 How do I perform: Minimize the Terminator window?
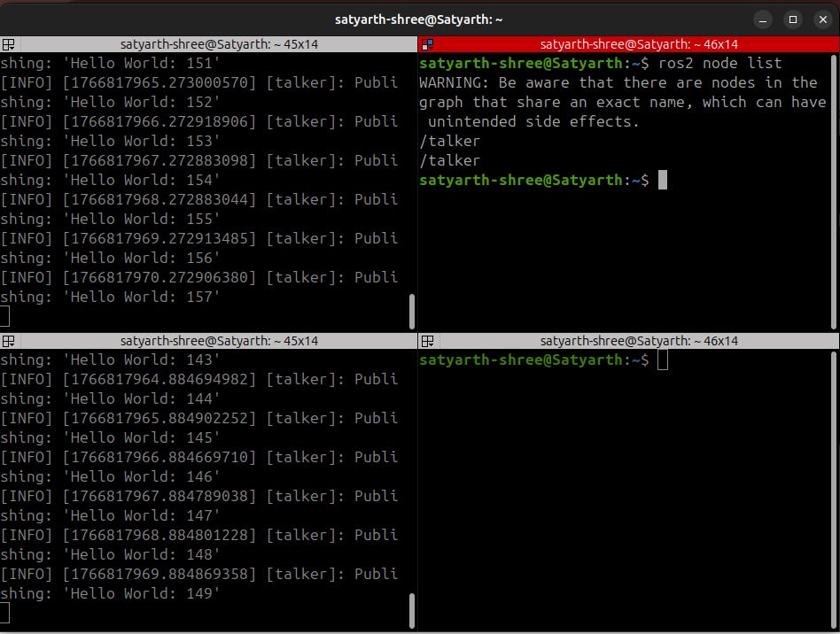click(763, 19)
